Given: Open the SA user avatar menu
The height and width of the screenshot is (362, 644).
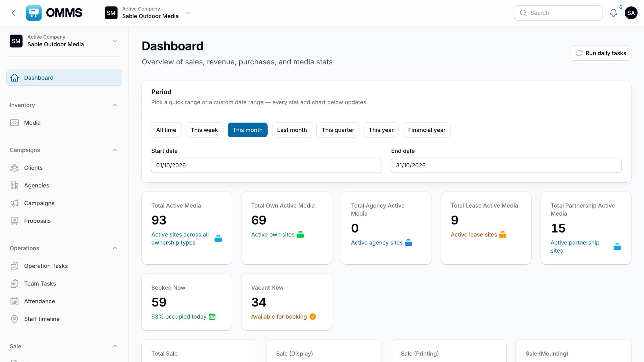Looking at the screenshot, I should coord(631,13).
